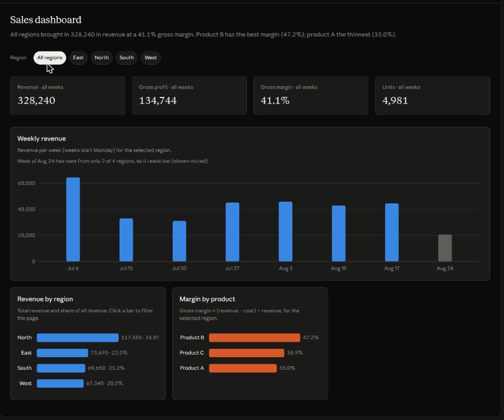
Task: Click the Jul 13 weekly revenue bar
Action: (x=126, y=240)
